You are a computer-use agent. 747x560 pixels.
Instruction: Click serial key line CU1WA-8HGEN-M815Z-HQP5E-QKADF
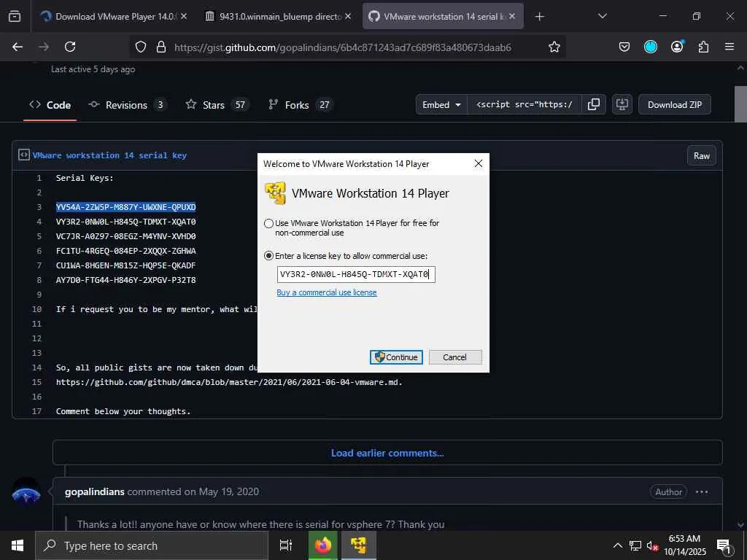(125, 265)
